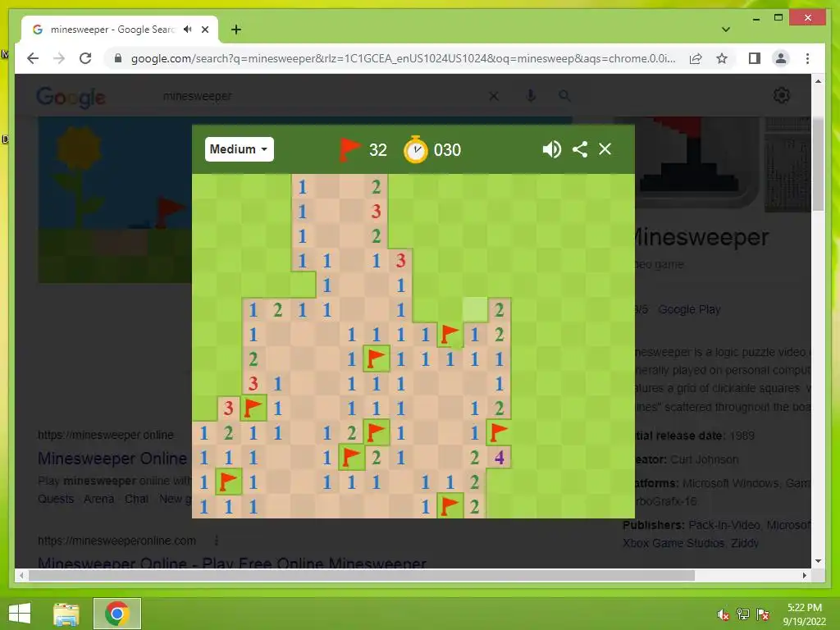Viewport: 840px width, 630px height.
Task: Close the minesweeper Google Search tab
Action: (x=204, y=30)
